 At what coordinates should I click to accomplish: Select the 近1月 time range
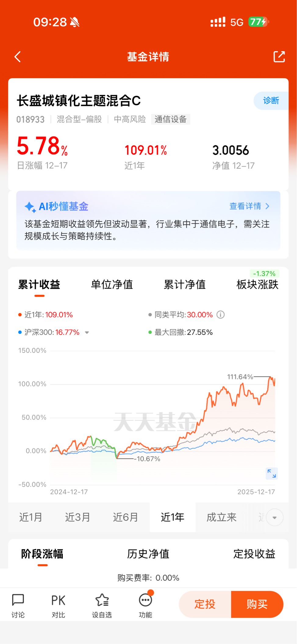(x=30, y=517)
